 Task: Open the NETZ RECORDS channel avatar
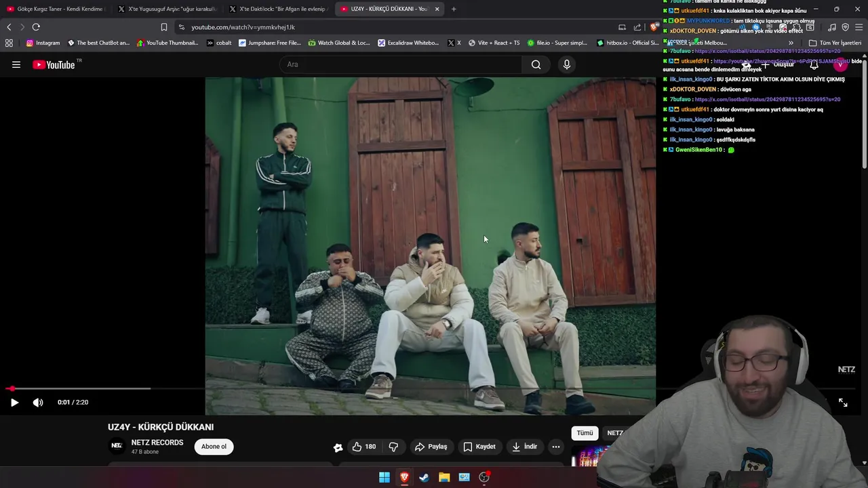(117, 446)
